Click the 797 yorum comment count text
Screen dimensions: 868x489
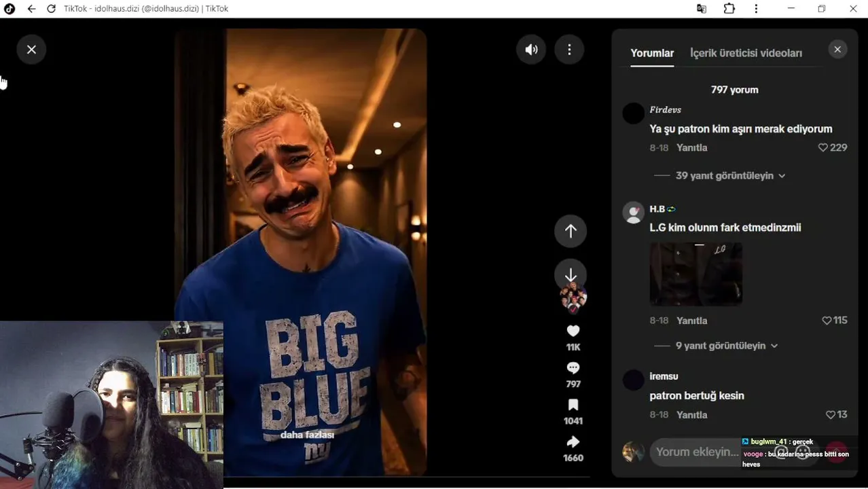734,90
